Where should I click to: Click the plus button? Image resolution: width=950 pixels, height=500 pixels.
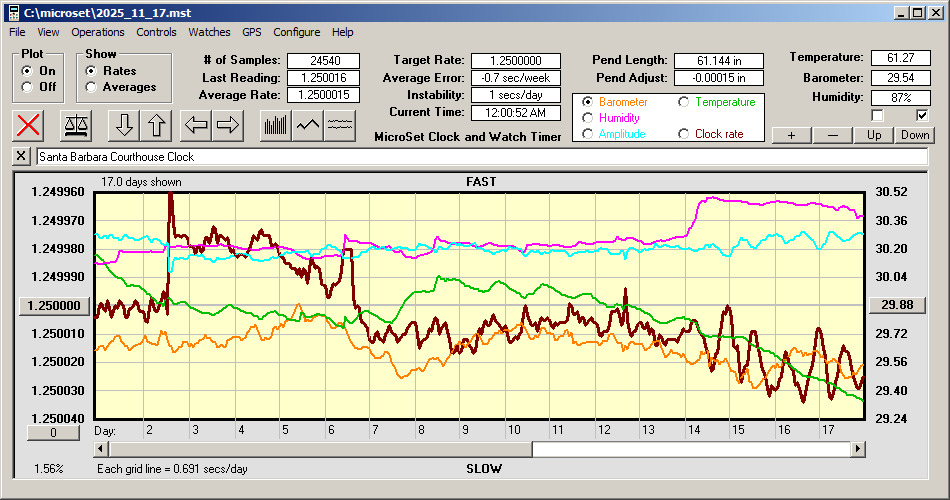click(791, 135)
